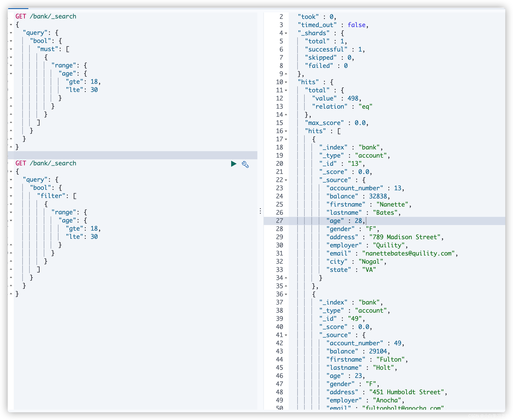Fold second hit object at line 36
This screenshot has height=420, width=513.
pos(286,294)
